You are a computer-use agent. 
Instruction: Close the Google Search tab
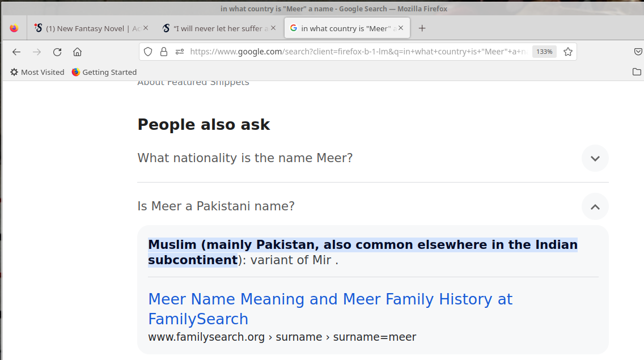click(x=401, y=28)
